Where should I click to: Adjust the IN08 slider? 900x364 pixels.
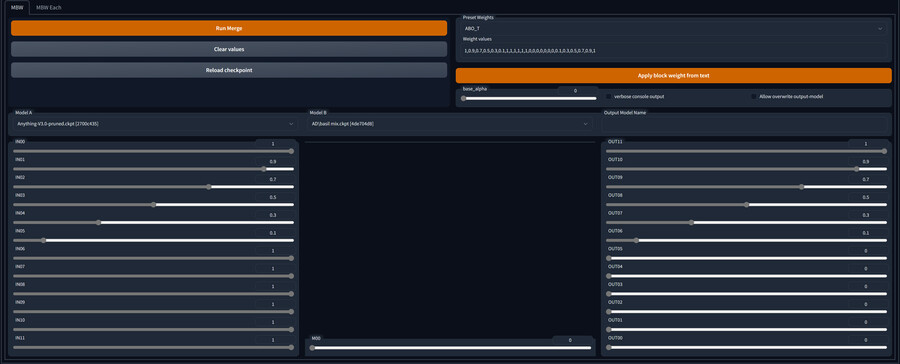(154, 293)
